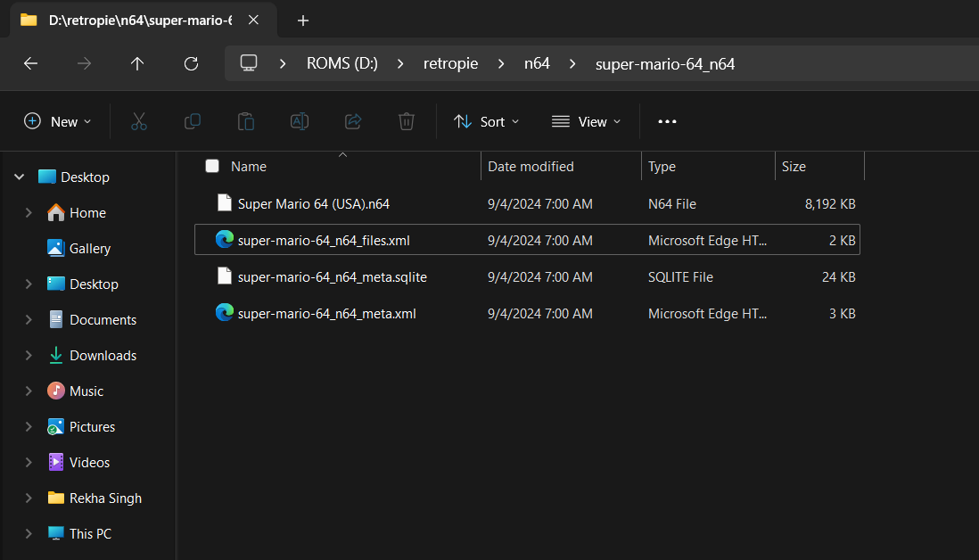The width and height of the screenshot is (979, 560).
Task: Select the Super Mario 64 (USA).n64 file
Action: 313,203
